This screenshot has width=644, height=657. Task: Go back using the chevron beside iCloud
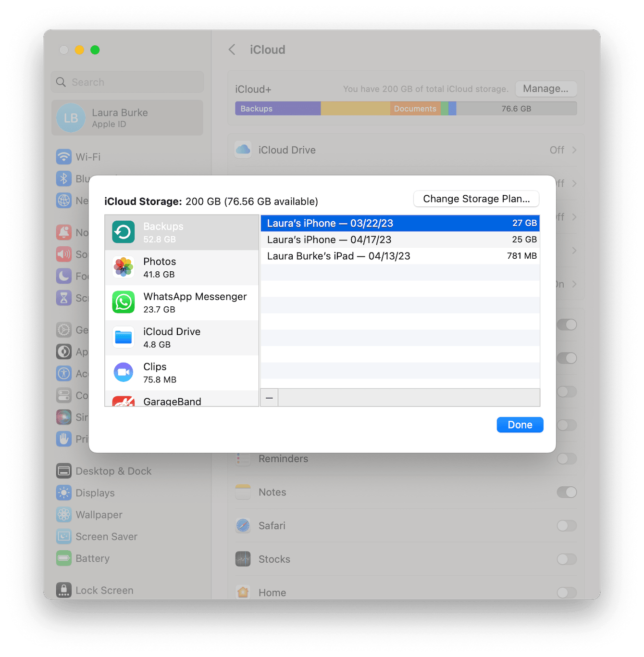point(232,50)
